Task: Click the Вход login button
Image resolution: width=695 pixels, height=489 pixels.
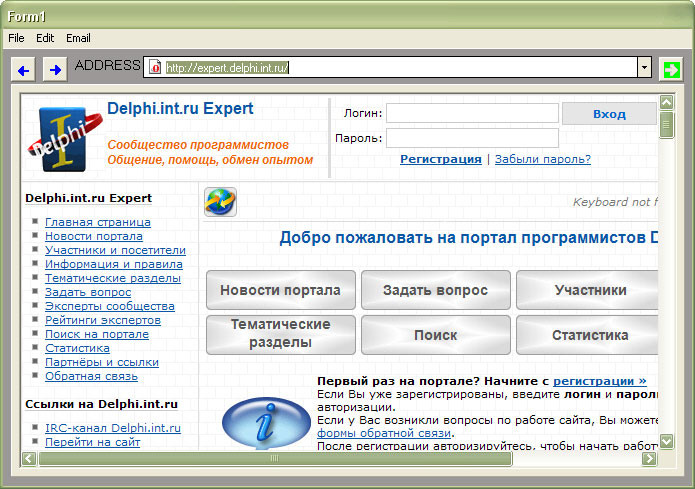Action: pos(609,114)
